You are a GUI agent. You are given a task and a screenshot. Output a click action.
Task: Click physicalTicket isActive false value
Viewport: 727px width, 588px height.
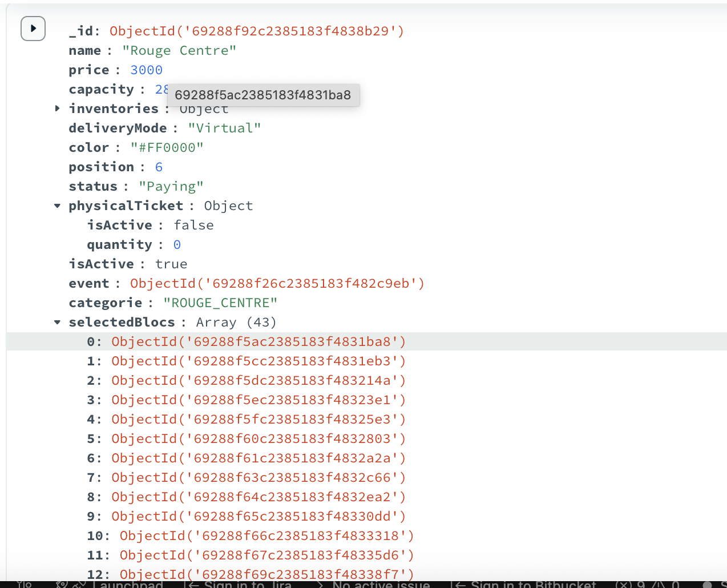[x=193, y=225]
